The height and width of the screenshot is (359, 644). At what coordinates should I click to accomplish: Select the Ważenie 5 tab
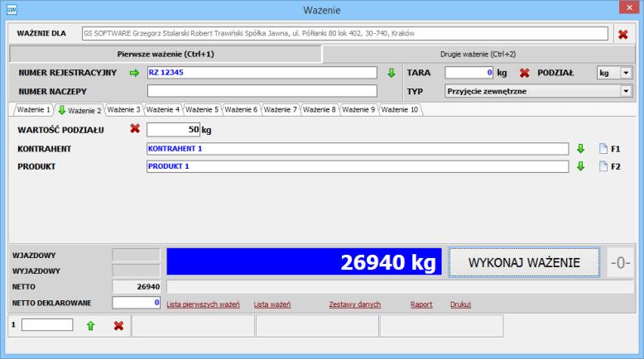[202, 109]
